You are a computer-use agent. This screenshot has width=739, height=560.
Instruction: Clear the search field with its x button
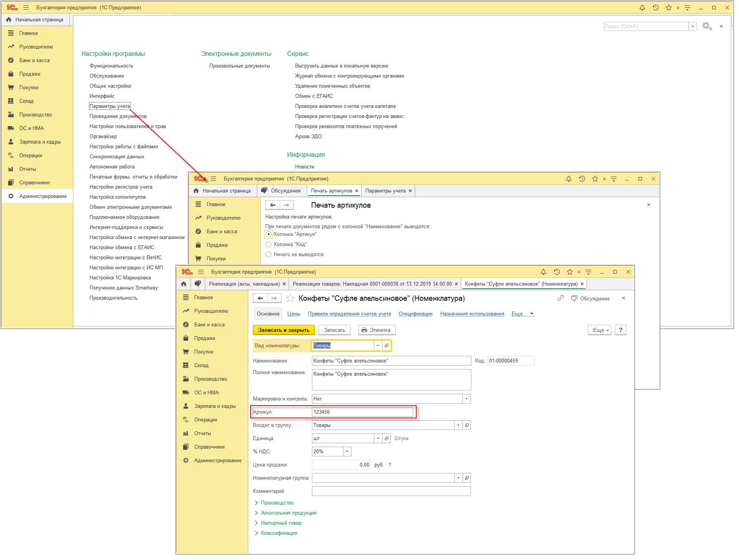pos(692,26)
